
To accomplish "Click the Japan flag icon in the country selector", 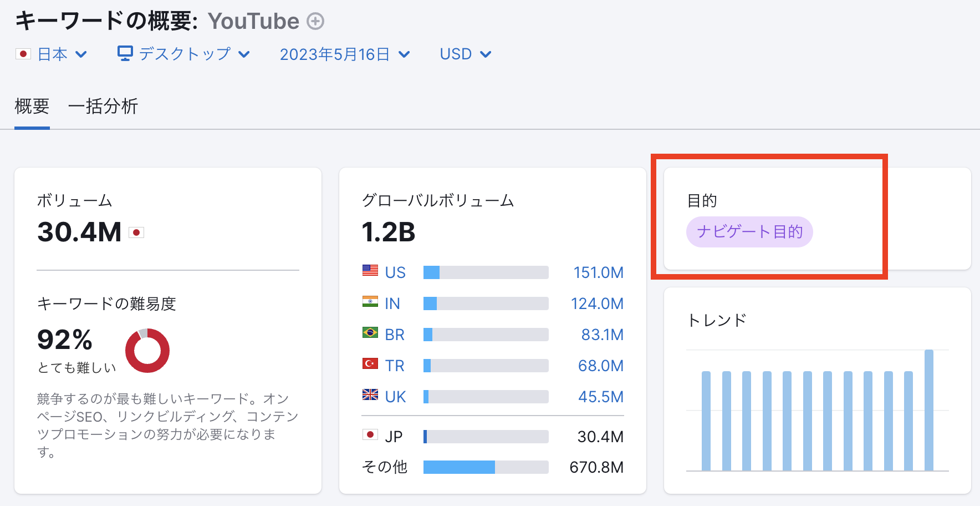I will [x=23, y=54].
